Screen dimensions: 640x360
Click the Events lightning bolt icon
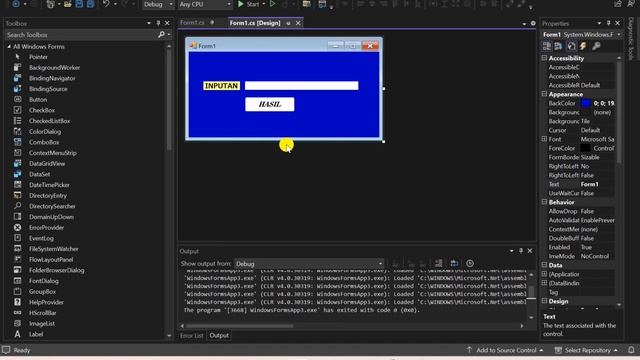pos(583,46)
